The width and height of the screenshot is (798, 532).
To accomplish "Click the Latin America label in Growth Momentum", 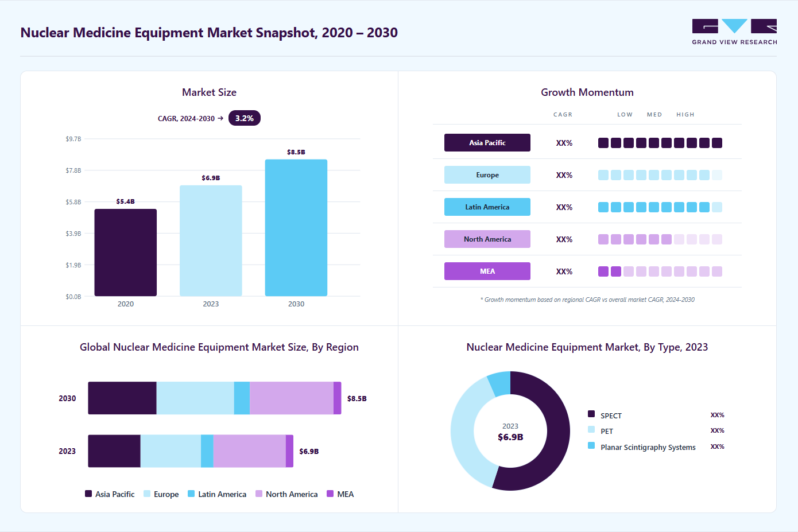I will click(x=487, y=207).
